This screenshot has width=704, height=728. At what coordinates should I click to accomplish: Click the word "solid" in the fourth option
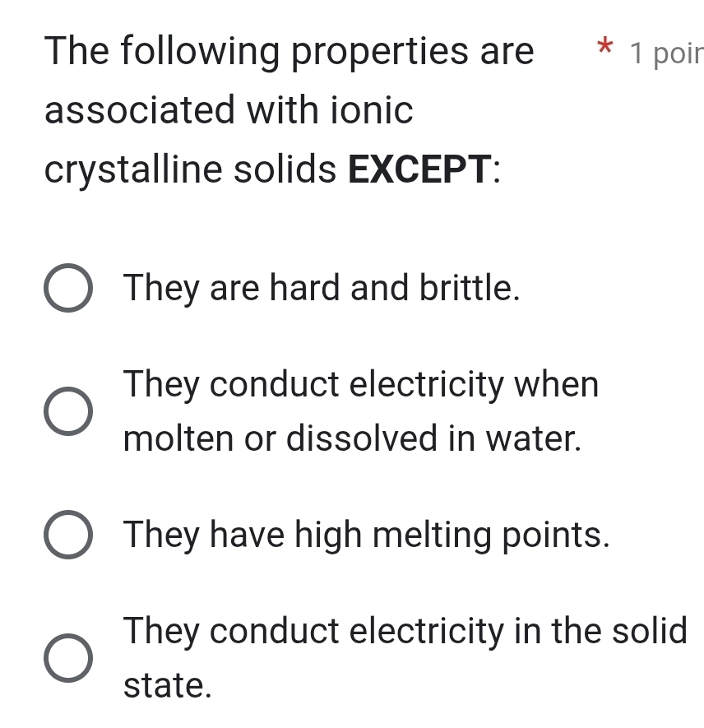(x=655, y=631)
